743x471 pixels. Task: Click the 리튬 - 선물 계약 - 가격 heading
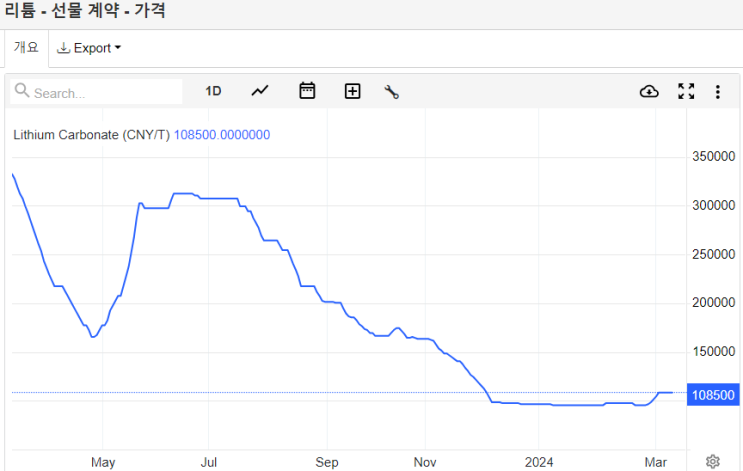click(85, 10)
